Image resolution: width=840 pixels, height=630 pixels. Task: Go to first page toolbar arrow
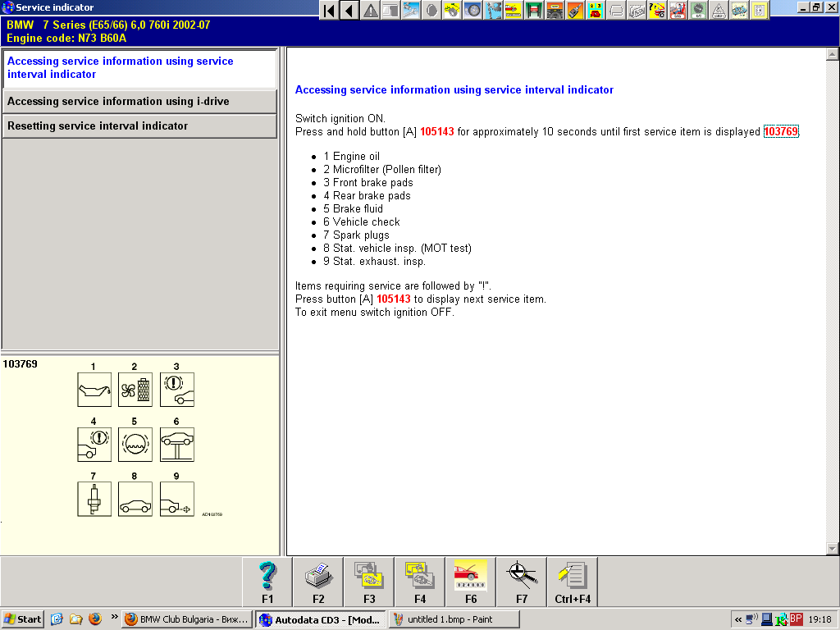(x=330, y=10)
